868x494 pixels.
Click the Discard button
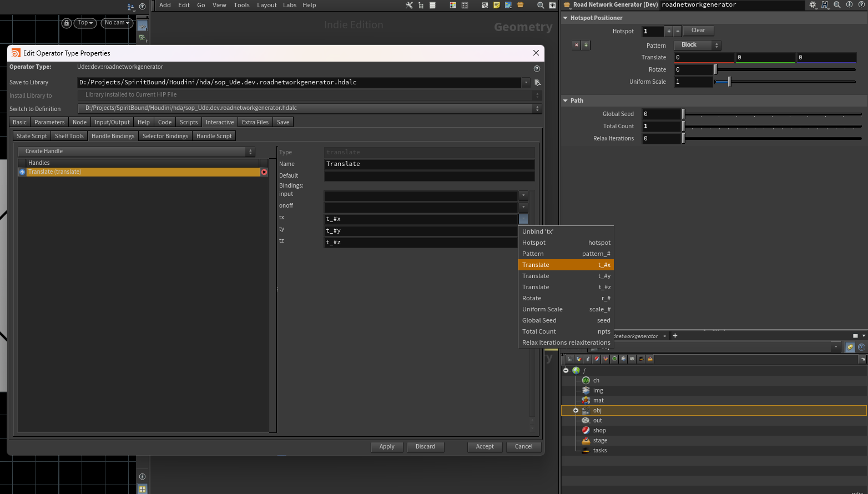426,447
